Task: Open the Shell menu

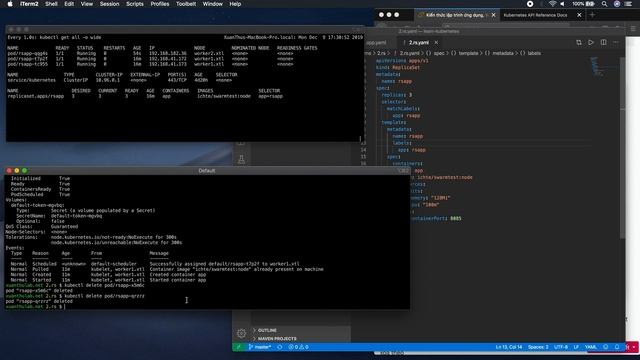Action: tap(51, 4)
